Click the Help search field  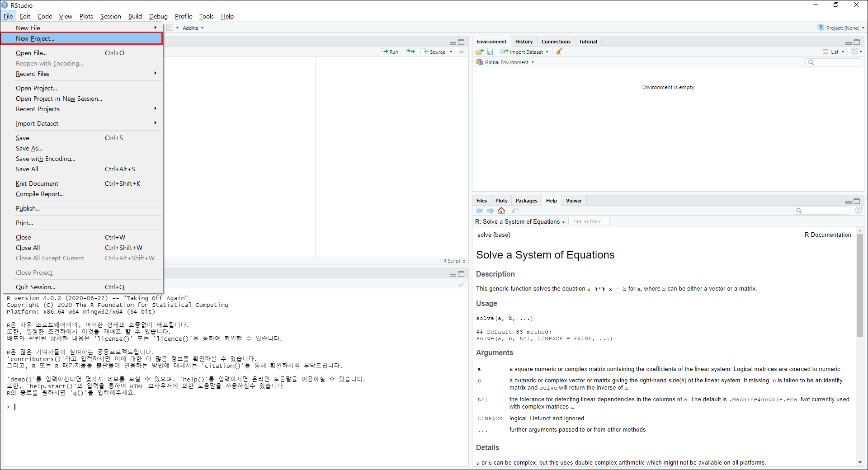[821, 211]
